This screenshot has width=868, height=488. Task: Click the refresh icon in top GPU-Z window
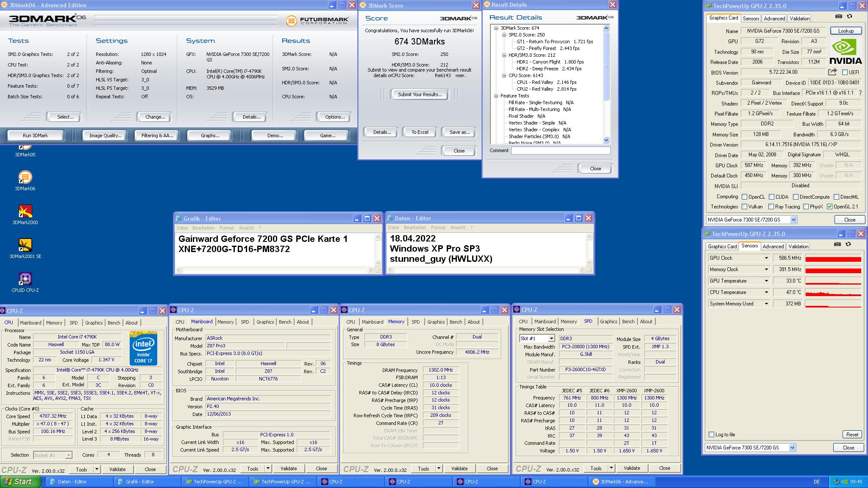849,16
